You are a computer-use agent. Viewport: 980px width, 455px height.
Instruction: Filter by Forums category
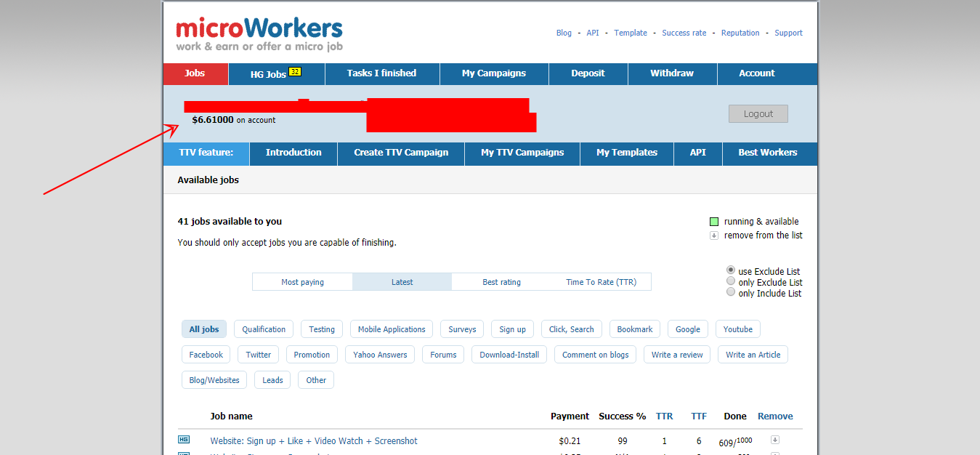(x=443, y=355)
